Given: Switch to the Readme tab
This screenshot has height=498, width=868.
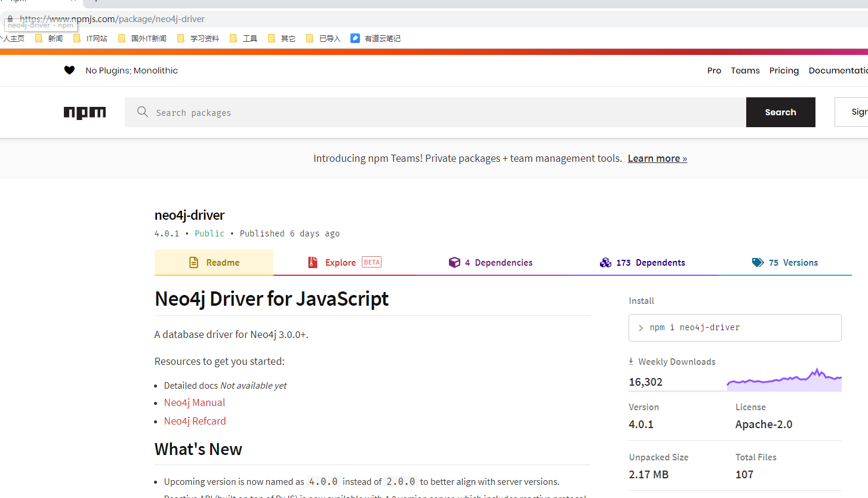Looking at the screenshot, I should point(214,263).
